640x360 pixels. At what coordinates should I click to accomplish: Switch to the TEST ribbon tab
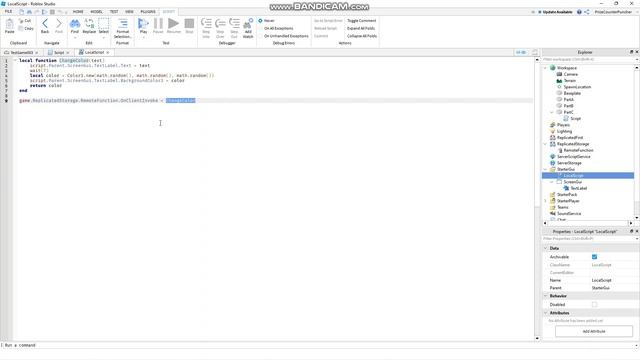click(114, 12)
